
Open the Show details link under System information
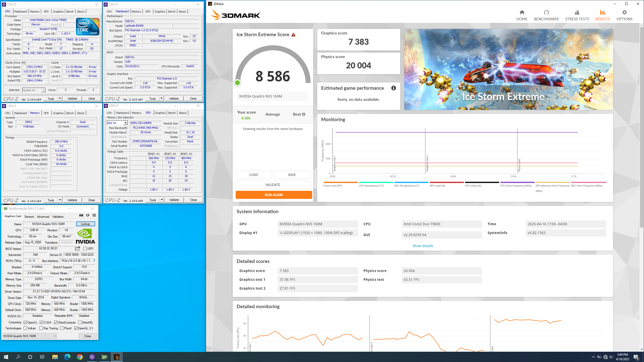click(x=423, y=246)
